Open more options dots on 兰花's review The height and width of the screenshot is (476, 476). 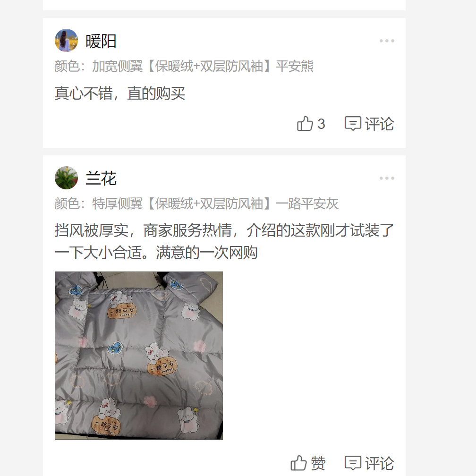click(387, 178)
